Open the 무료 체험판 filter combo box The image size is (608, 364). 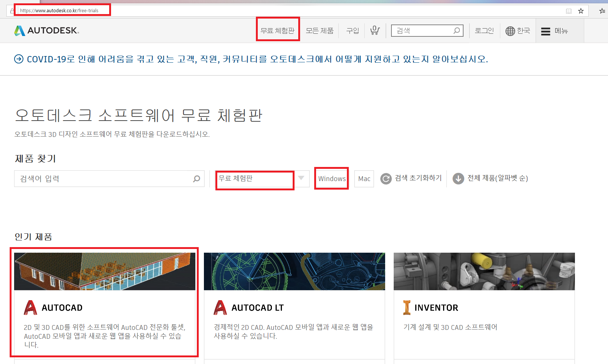(x=263, y=179)
